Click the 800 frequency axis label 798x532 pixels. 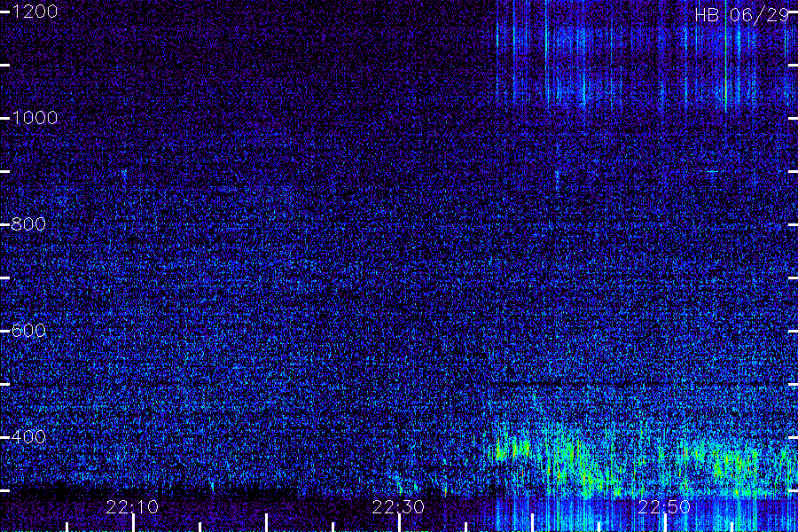[28, 224]
